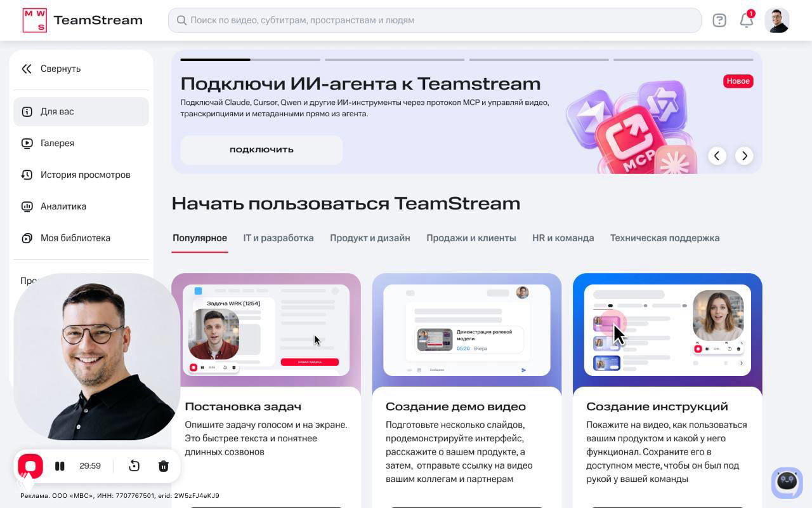
Task: Select Для вас in the sidebar
Action: pos(81,112)
